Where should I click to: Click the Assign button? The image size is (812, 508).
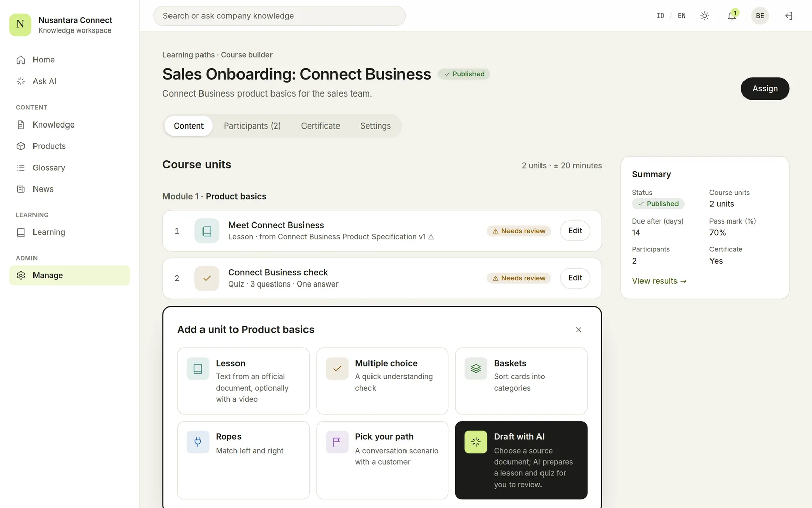click(x=765, y=88)
